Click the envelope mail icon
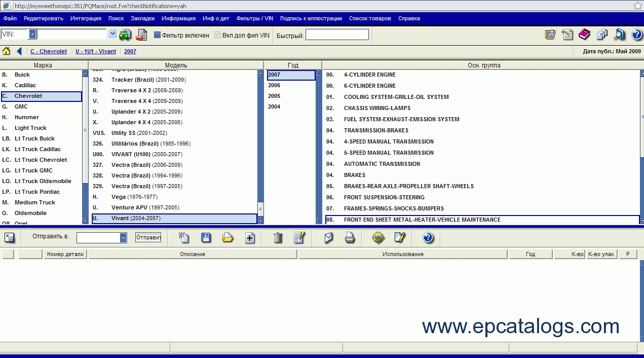Screen dimensions: 644x358 [x=329, y=237]
